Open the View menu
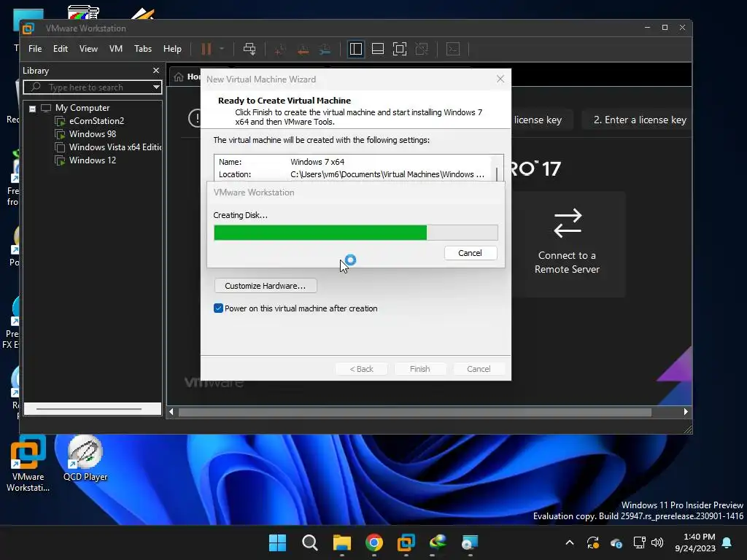 click(x=88, y=49)
